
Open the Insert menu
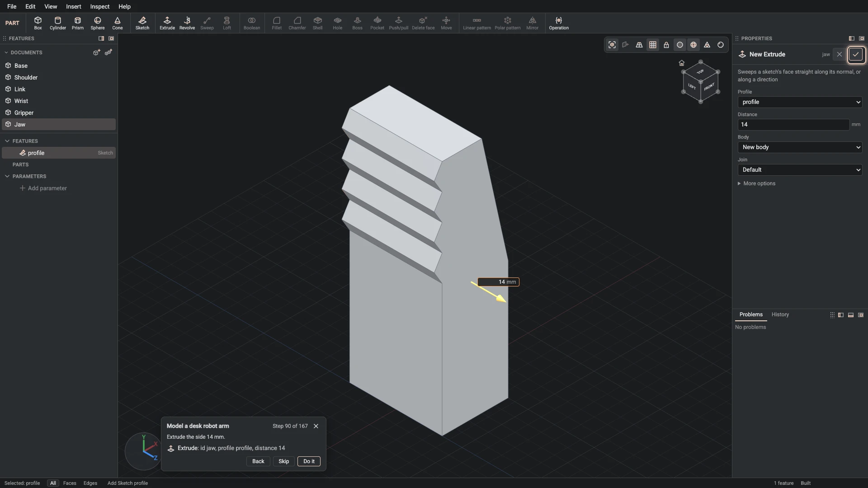click(x=74, y=6)
